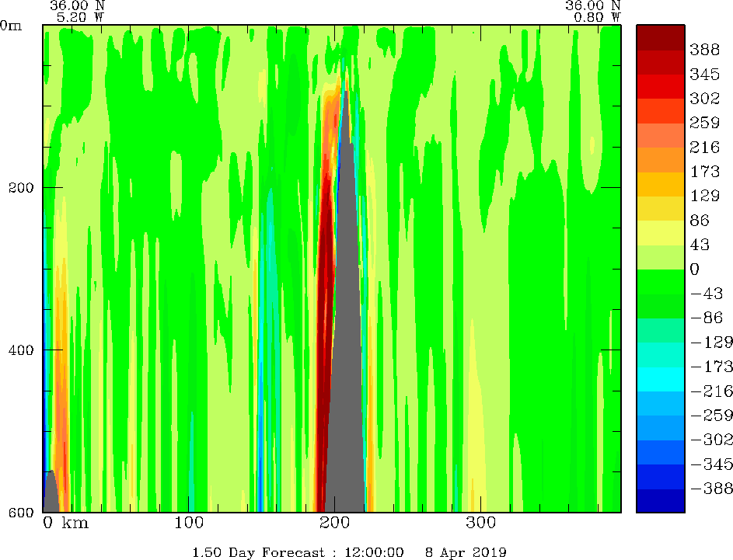This screenshot has height=560, width=733.
Task: Click the 100 distance axis label
Action: click(x=189, y=522)
